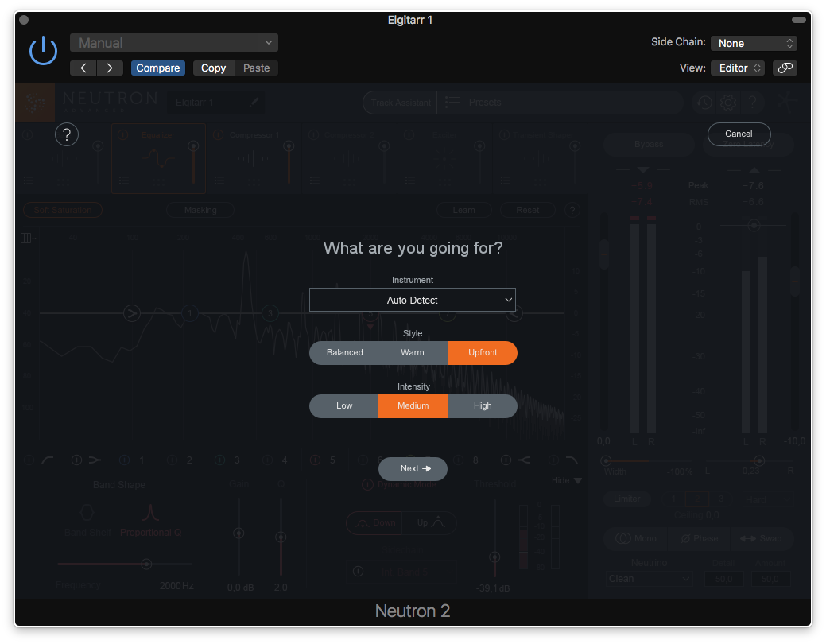
Task: Click the Compare button
Action: tap(158, 68)
